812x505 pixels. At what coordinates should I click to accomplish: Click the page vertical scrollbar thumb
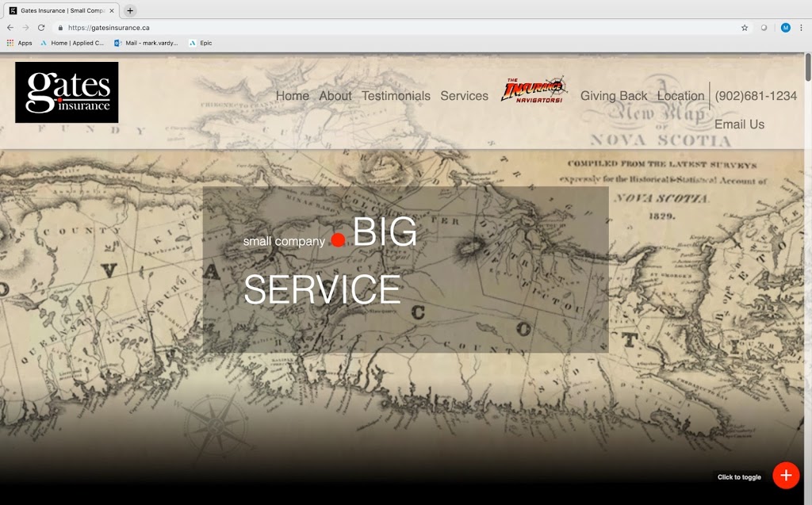tap(808, 67)
